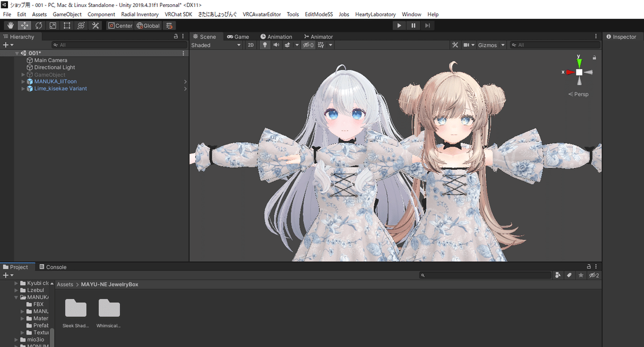Image resolution: width=644 pixels, height=347 pixels.
Task: Toggle Global handle orientation
Action: (x=148, y=25)
